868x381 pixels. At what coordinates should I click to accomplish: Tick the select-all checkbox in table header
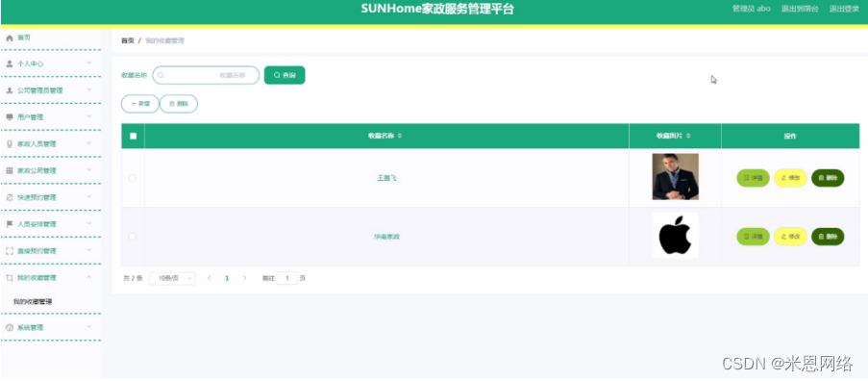[133, 137]
